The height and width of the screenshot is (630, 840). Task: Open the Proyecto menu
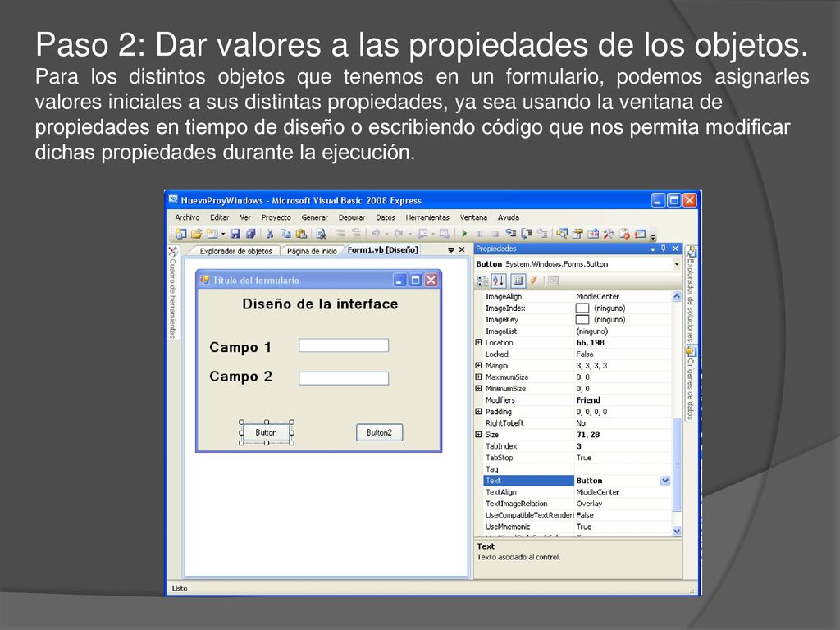276,217
